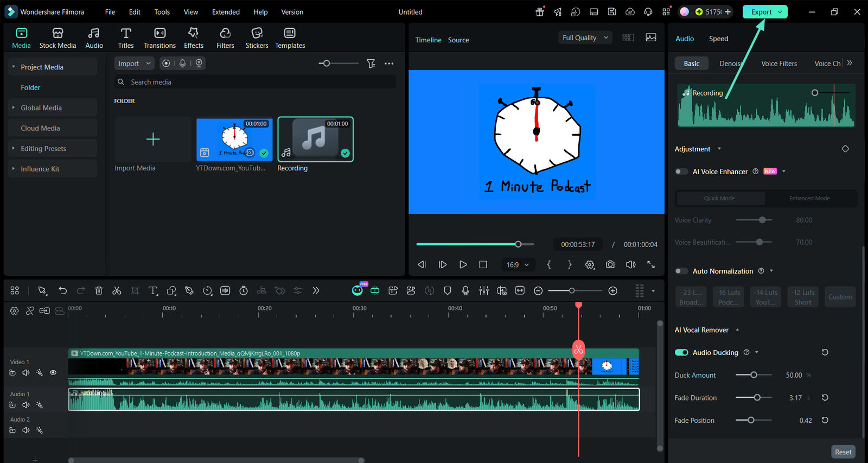The width and height of the screenshot is (868, 463).
Task: Mute the Video 1 track
Action: coord(25,372)
